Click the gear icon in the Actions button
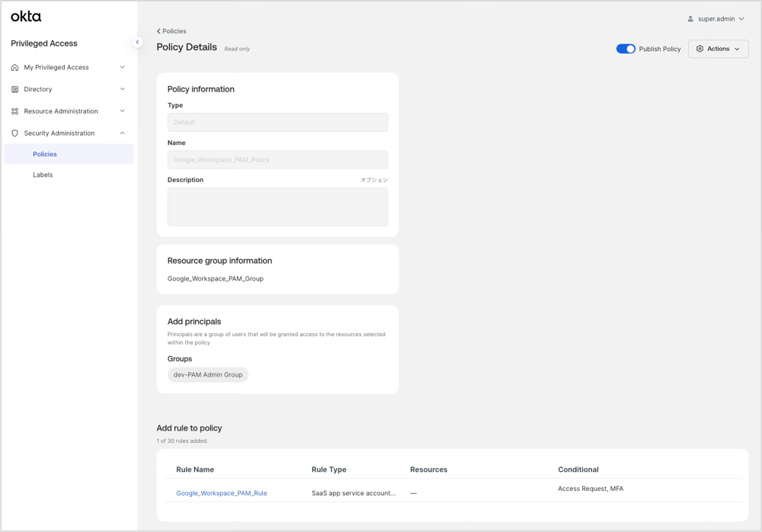The height and width of the screenshot is (532, 762). tap(700, 49)
